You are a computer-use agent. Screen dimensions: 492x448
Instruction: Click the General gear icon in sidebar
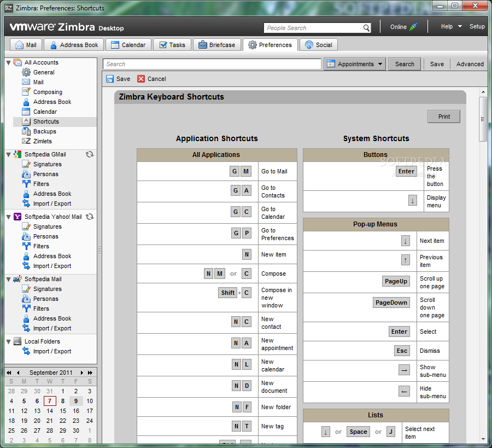click(26, 72)
